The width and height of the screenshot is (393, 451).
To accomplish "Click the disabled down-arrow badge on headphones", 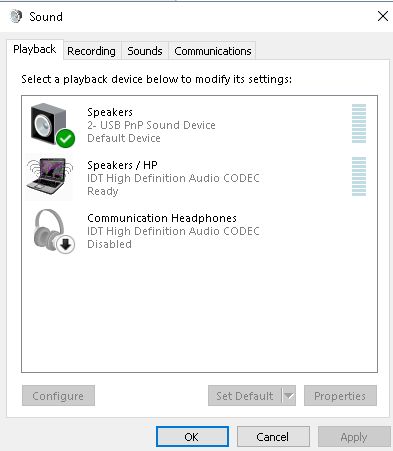I will pyautogui.click(x=66, y=245).
